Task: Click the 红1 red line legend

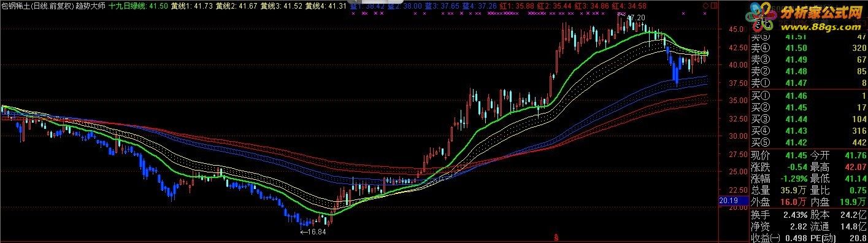Action: coord(506,5)
